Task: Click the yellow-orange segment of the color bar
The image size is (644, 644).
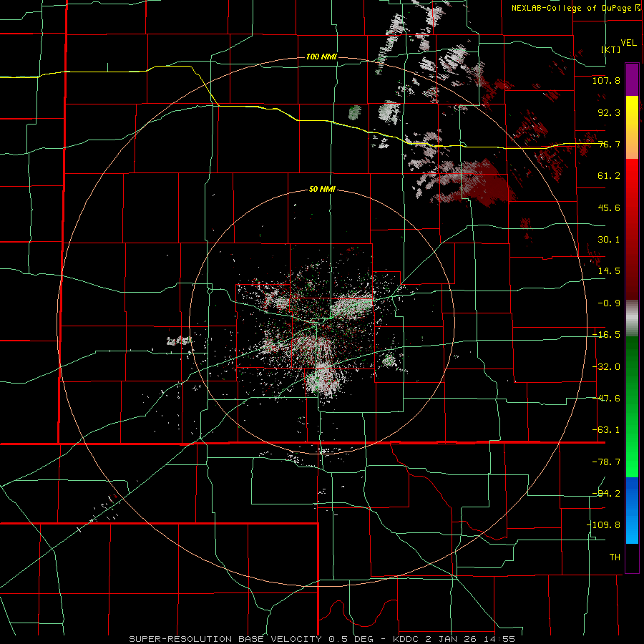Action: coord(632,127)
